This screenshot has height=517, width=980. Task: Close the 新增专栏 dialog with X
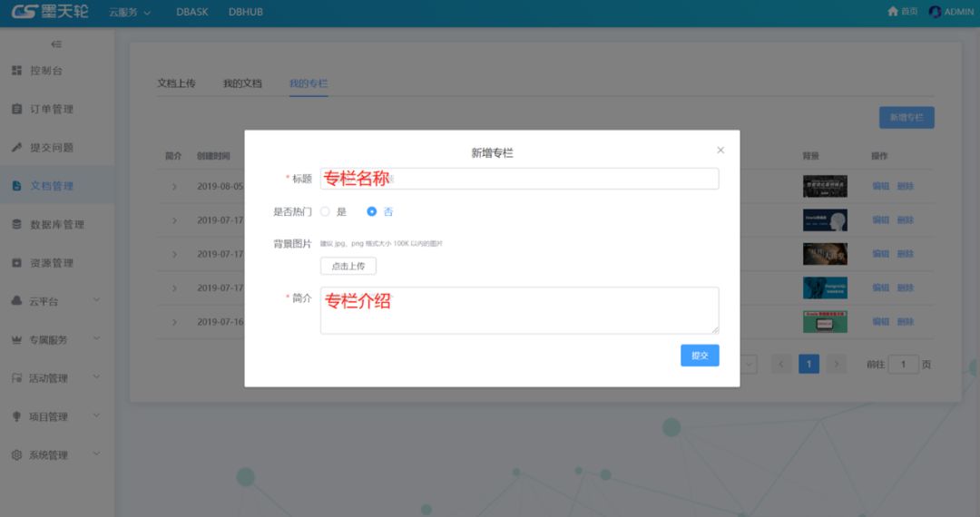pyautogui.click(x=720, y=150)
